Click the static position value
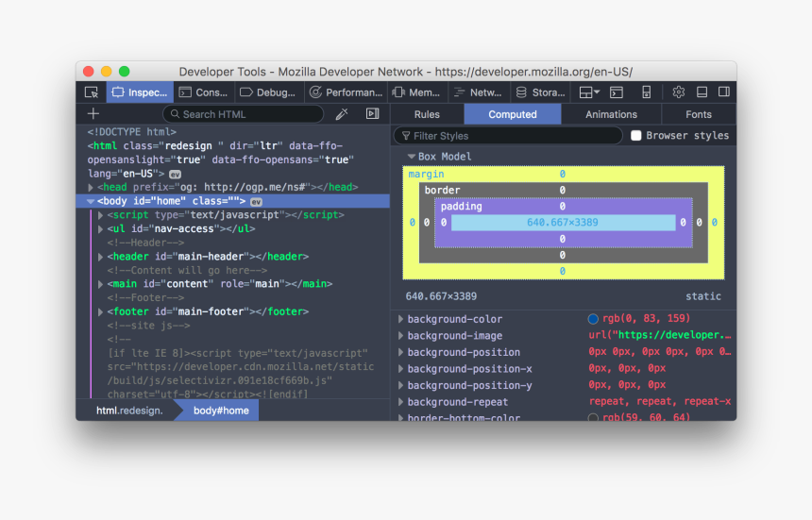 [703, 296]
